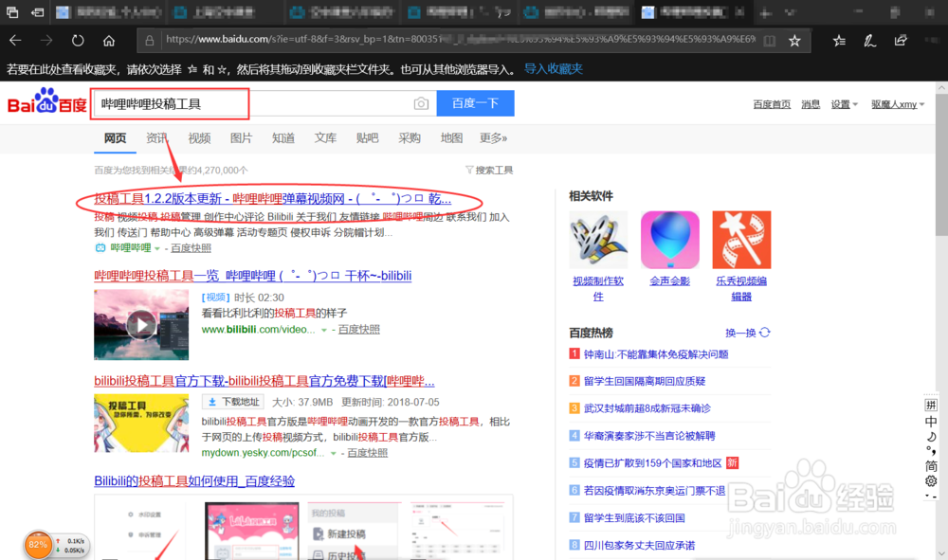Click the 投稿工具 yellow thumbnail image
Screen dimensions: 948x560
(141, 424)
